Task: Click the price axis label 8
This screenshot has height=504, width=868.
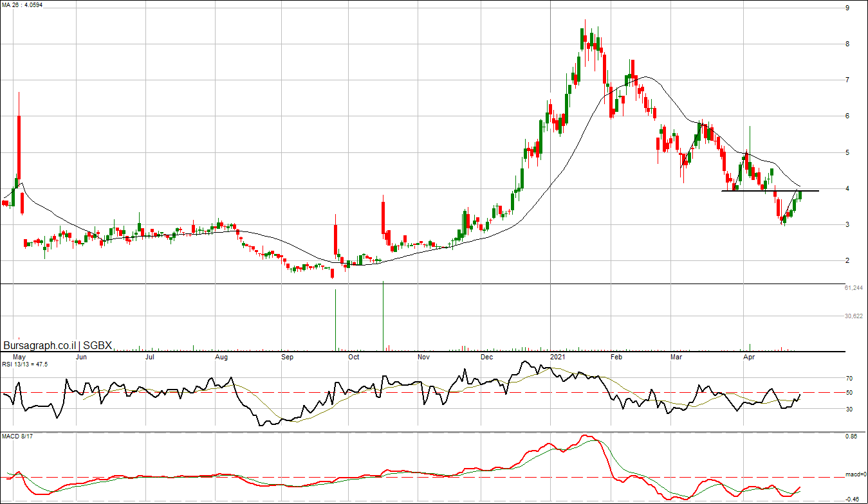Action: [x=848, y=44]
